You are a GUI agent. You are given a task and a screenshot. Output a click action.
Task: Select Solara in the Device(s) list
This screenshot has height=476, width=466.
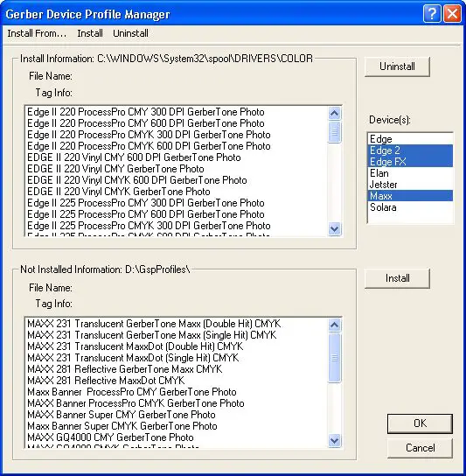[x=410, y=207]
